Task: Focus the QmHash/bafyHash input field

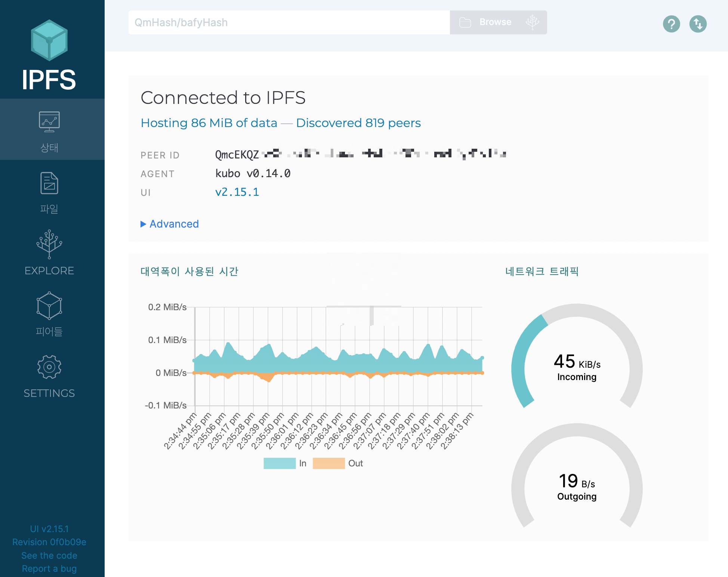Action: click(x=289, y=22)
